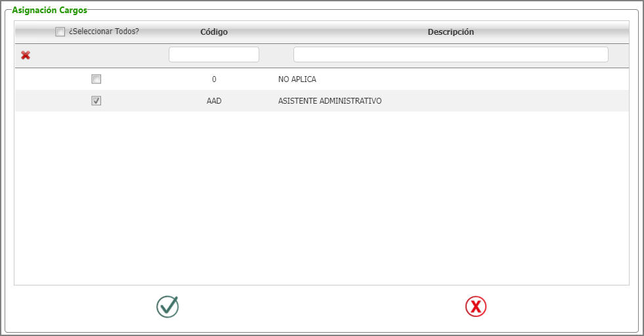Confirm assignment with green checkmark icon

(x=167, y=306)
